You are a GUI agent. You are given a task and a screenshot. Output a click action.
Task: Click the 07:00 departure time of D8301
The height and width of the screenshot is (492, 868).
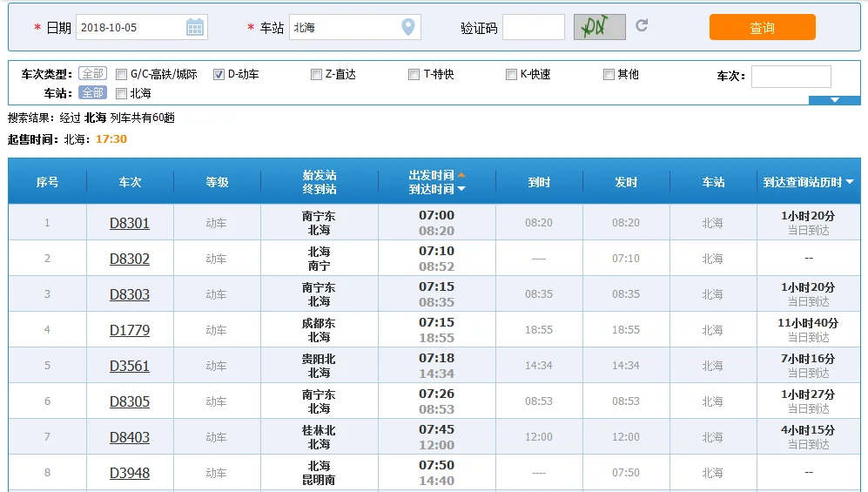pyautogui.click(x=436, y=215)
